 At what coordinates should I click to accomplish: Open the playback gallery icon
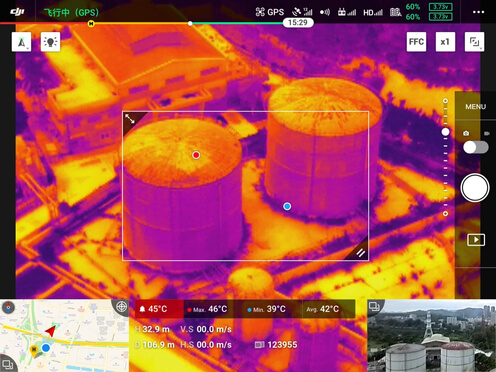tap(476, 240)
